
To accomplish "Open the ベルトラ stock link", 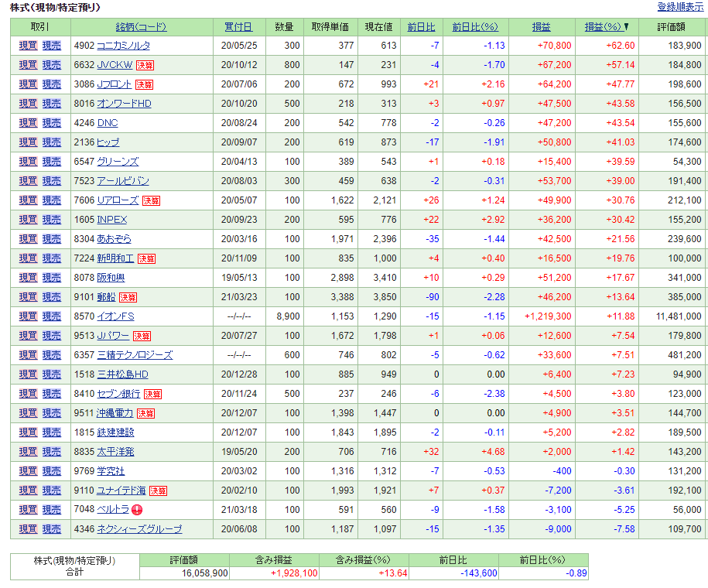I will coord(113,509).
